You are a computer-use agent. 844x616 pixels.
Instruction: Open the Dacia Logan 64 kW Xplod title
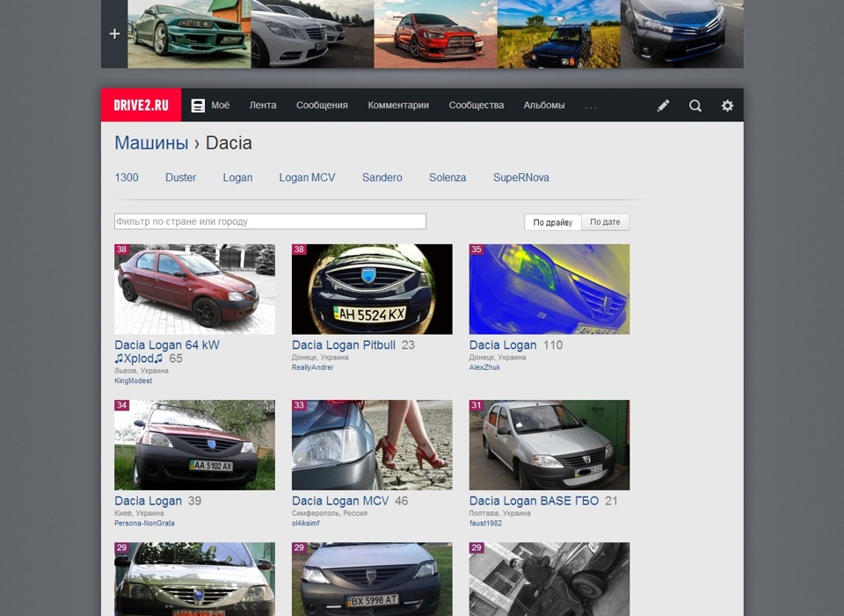point(167,351)
